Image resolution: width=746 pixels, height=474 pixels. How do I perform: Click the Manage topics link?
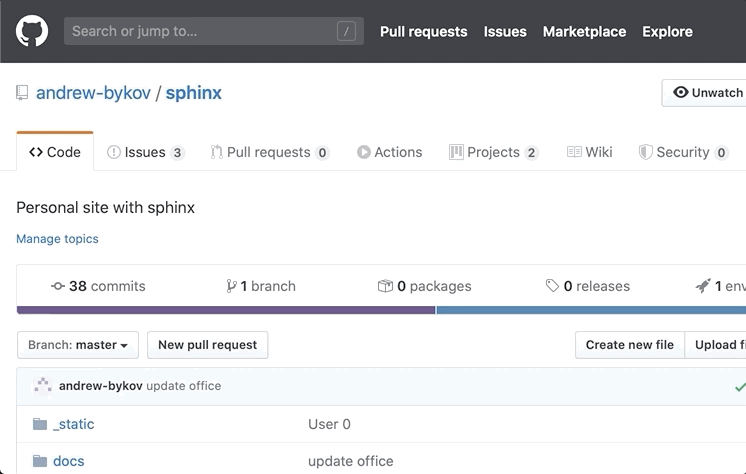tap(57, 238)
